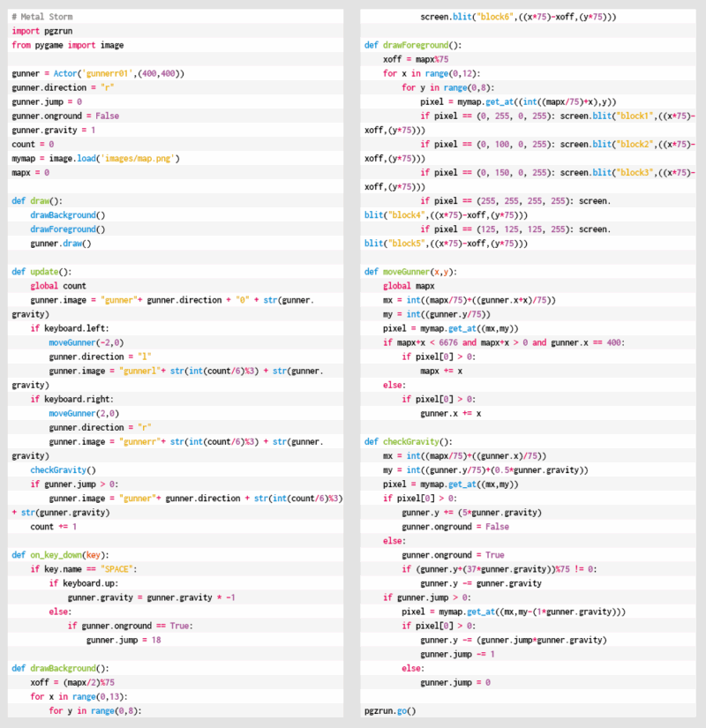This screenshot has width=706, height=728.
Task: Place cursor on the gunner Actor assignment line
Action: (98, 73)
